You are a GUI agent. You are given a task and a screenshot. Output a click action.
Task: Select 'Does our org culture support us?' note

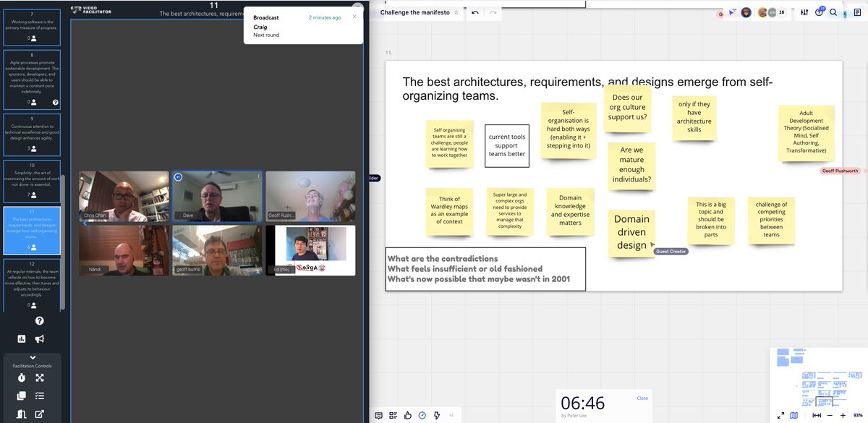tap(628, 108)
